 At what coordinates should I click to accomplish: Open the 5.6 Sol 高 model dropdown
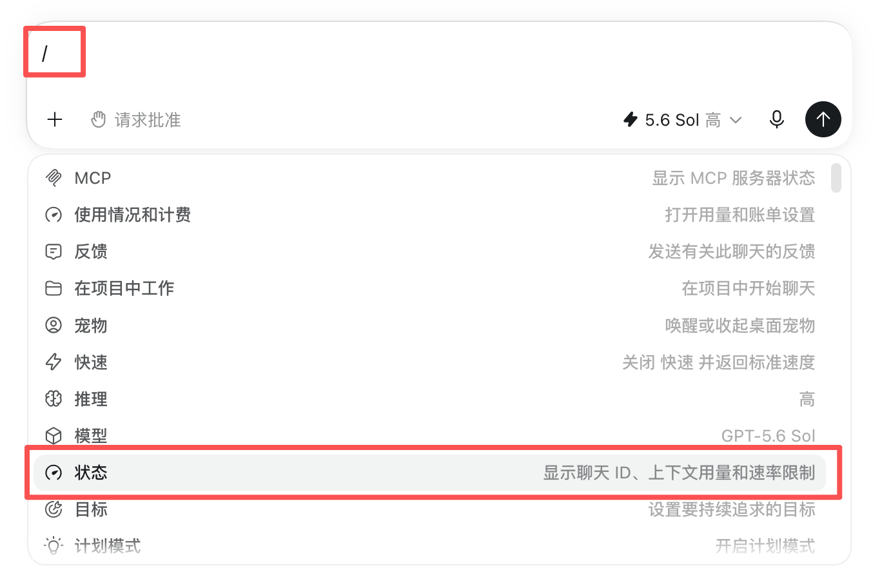coord(683,119)
